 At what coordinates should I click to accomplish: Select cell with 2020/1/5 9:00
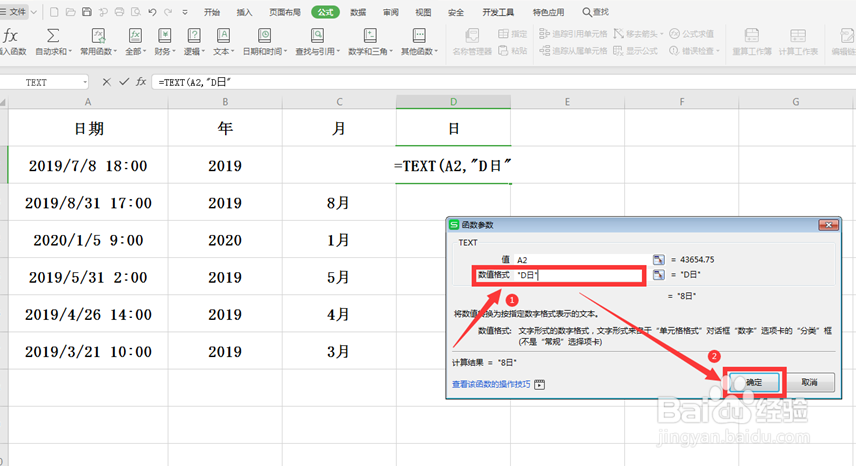[x=88, y=240]
